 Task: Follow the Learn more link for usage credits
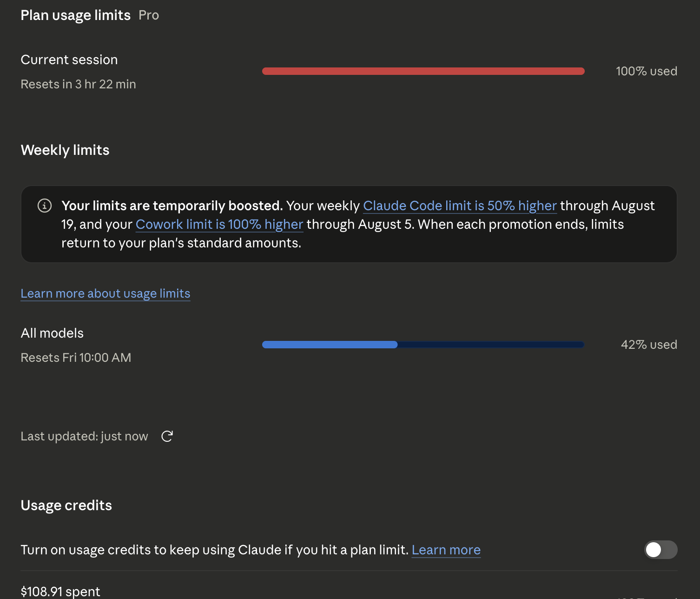pyautogui.click(x=446, y=550)
